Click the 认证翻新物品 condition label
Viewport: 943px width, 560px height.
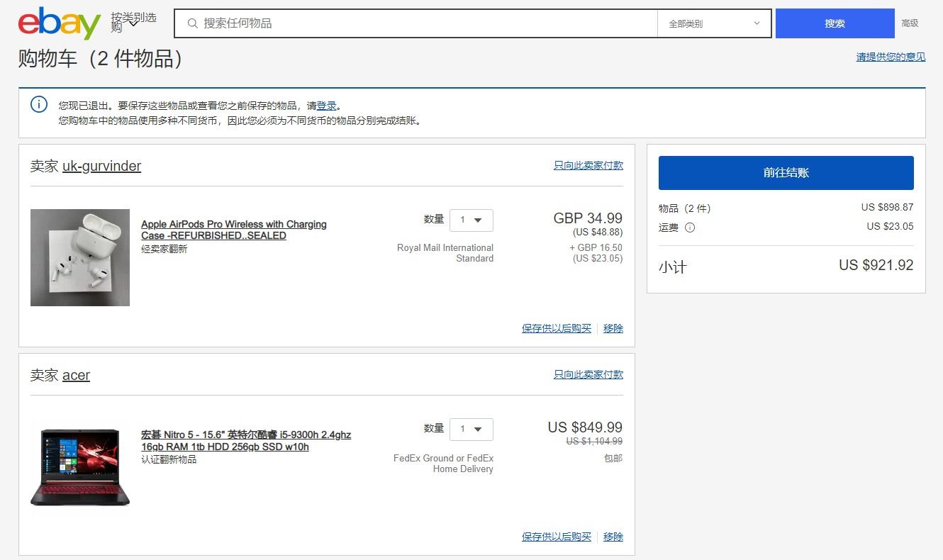(x=169, y=459)
